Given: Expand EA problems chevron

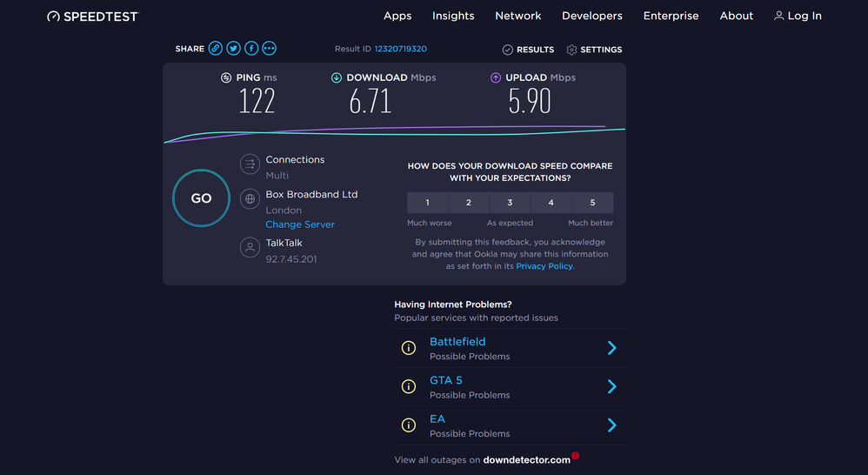Looking at the screenshot, I should pos(611,425).
